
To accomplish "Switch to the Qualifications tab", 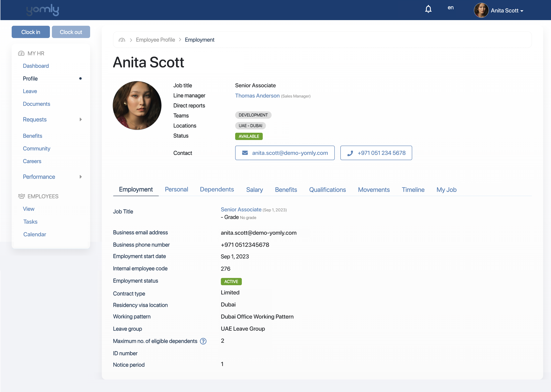I will coord(328,190).
